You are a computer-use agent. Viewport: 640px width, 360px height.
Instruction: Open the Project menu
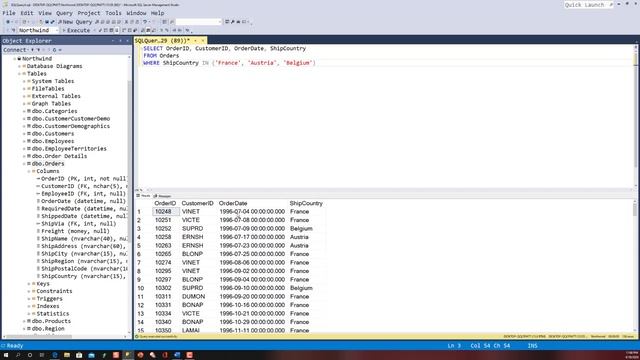pyautogui.click(x=89, y=13)
